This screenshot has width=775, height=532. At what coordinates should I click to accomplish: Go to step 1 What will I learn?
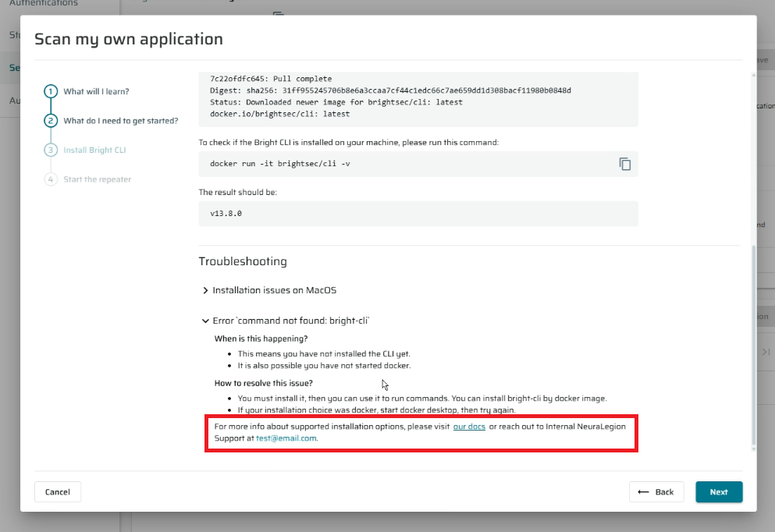click(x=87, y=91)
